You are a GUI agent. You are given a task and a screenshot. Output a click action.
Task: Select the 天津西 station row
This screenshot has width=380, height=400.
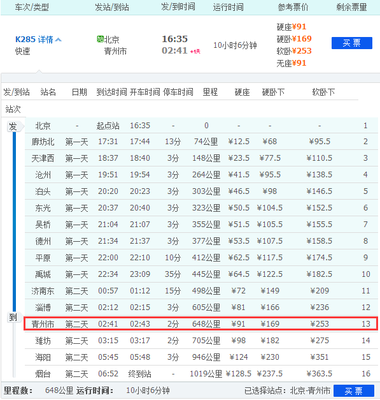202,158
